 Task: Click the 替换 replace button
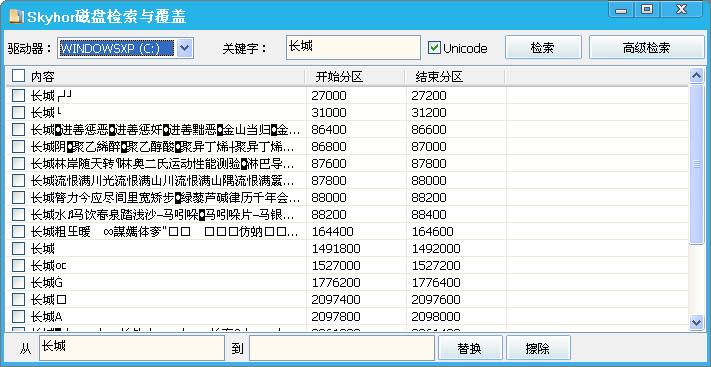[470, 348]
